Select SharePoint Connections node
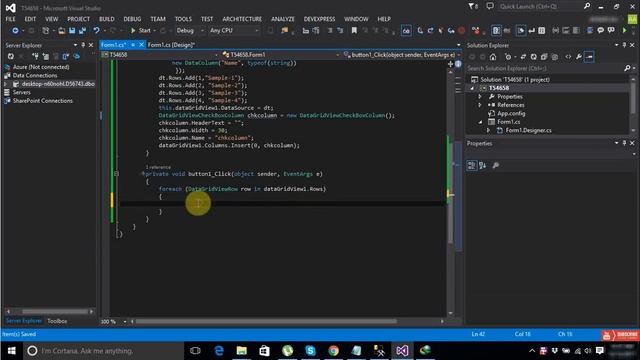 click(x=42, y=101)
